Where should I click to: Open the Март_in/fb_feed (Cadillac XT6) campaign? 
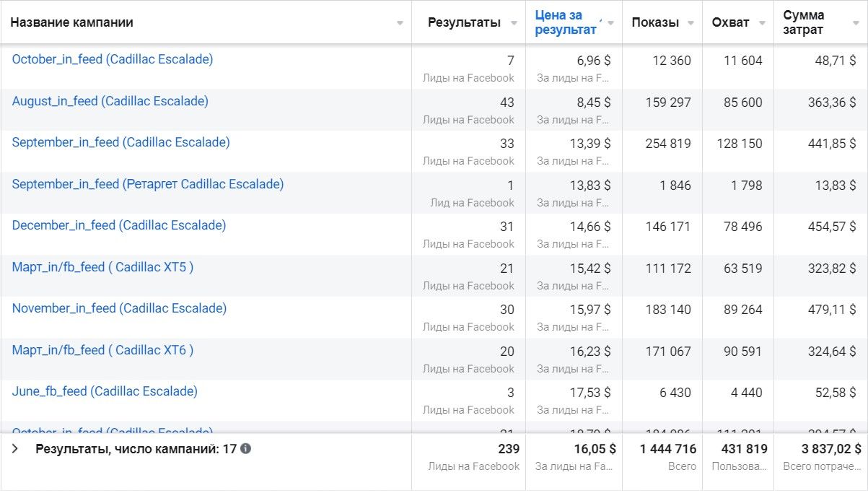coord(102,350)
